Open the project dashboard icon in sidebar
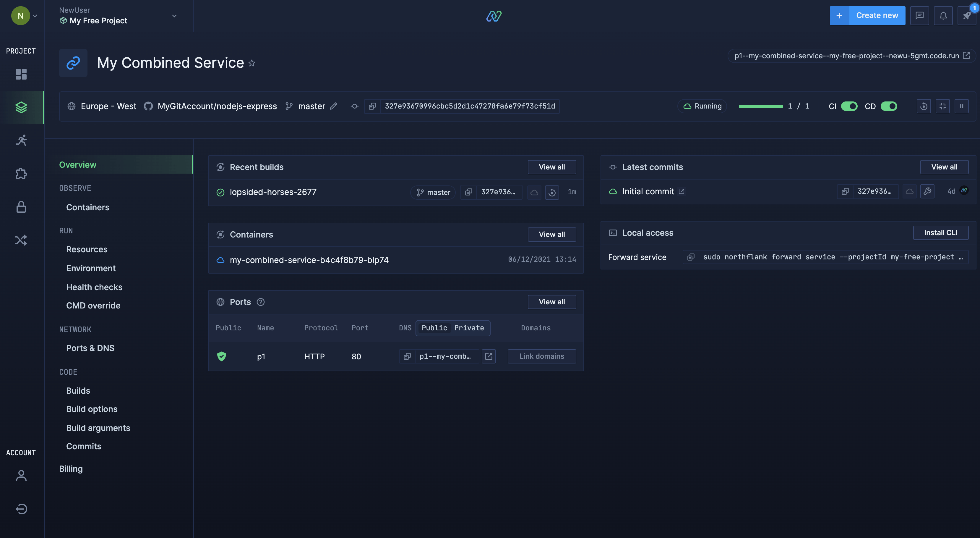The height and width of the screenshot is (538, 980). click(21, 74)
